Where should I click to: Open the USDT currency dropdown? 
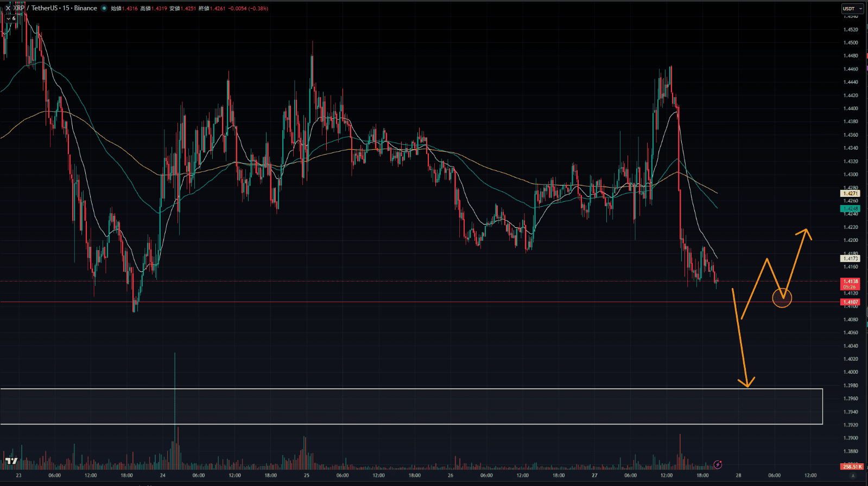point(852,9)
